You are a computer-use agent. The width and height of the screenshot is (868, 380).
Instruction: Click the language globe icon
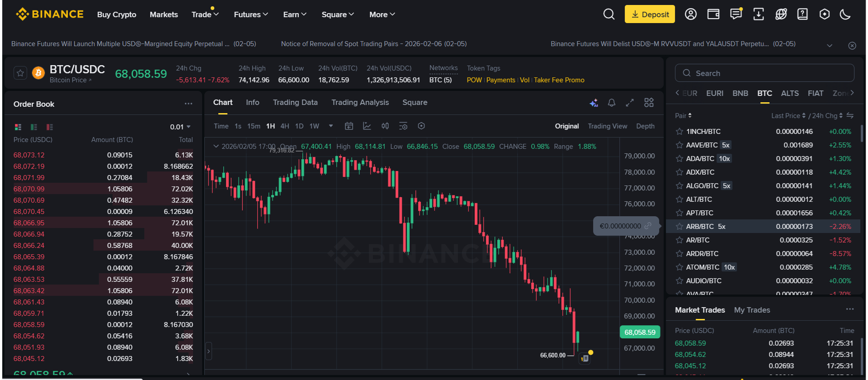pyautogui.click(x=781, y=14)
